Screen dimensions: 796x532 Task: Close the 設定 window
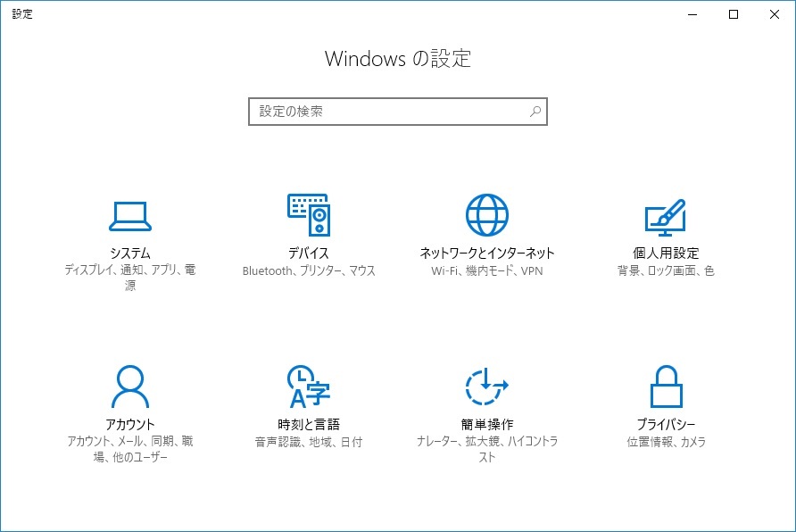click(x=775, y=14)
